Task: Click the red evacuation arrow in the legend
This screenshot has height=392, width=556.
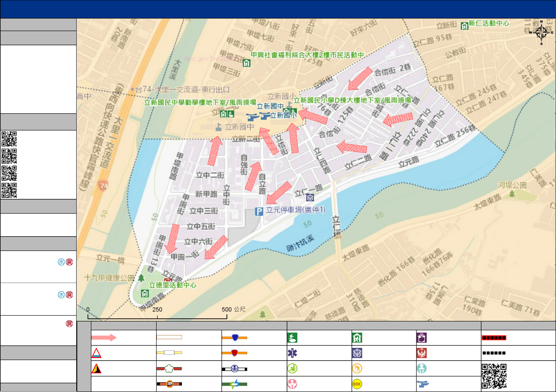Action: [104, 337]
